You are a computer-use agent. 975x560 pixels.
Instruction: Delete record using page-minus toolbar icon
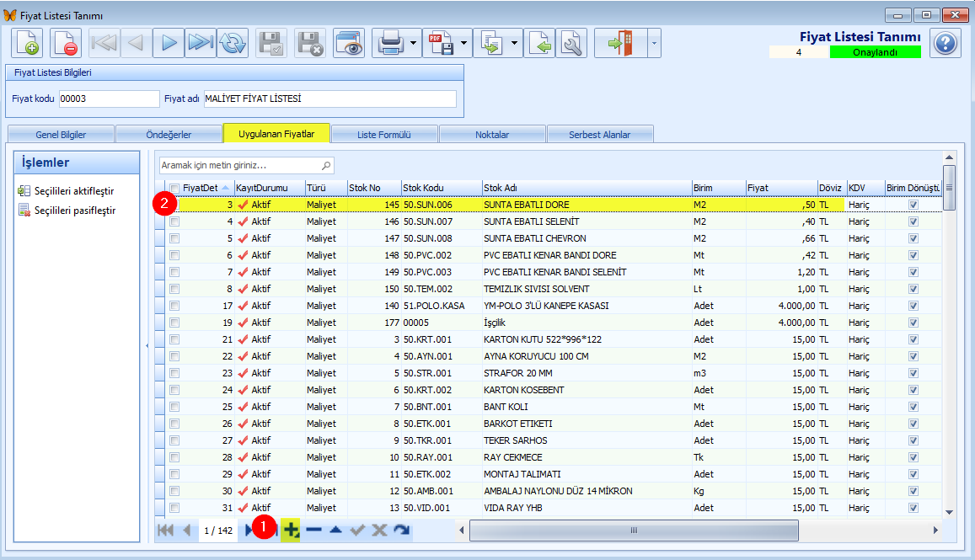[x=65, y=43]
